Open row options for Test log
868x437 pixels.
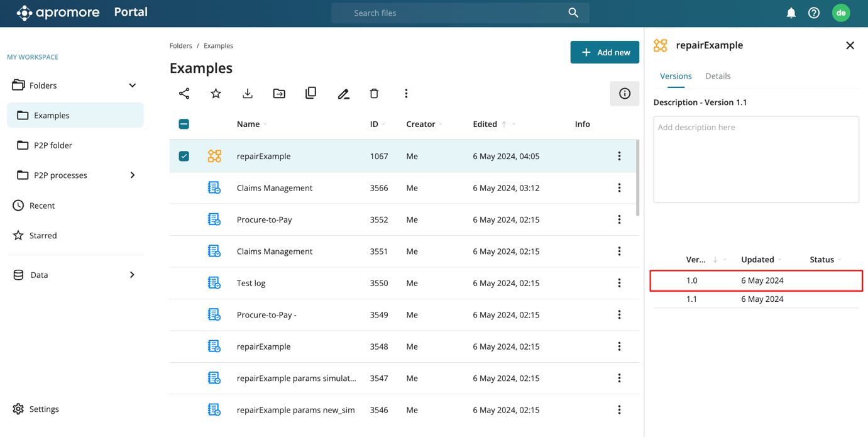619,283
